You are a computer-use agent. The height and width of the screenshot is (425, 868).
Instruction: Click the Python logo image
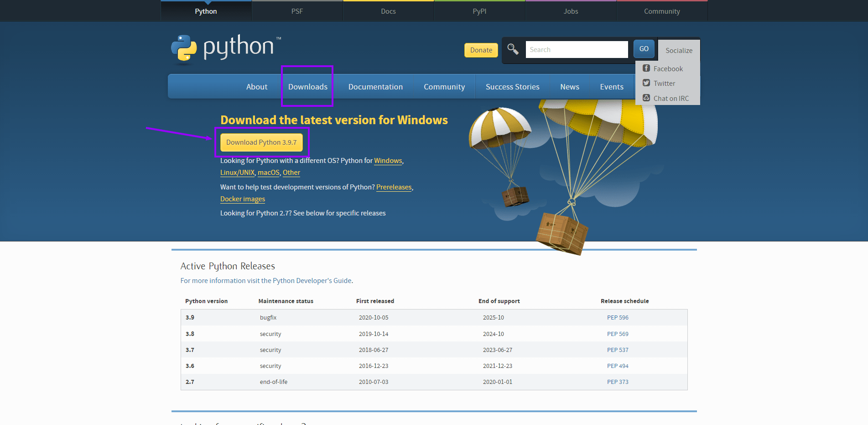click(226, 48)
